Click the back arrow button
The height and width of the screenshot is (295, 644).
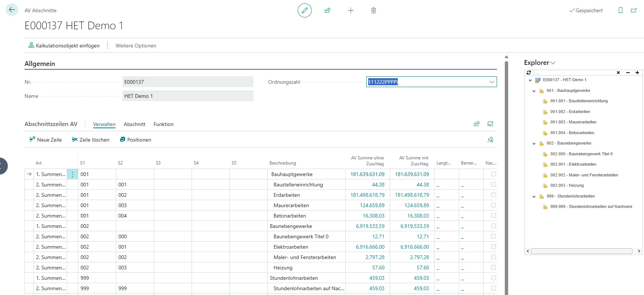[12, 10]
